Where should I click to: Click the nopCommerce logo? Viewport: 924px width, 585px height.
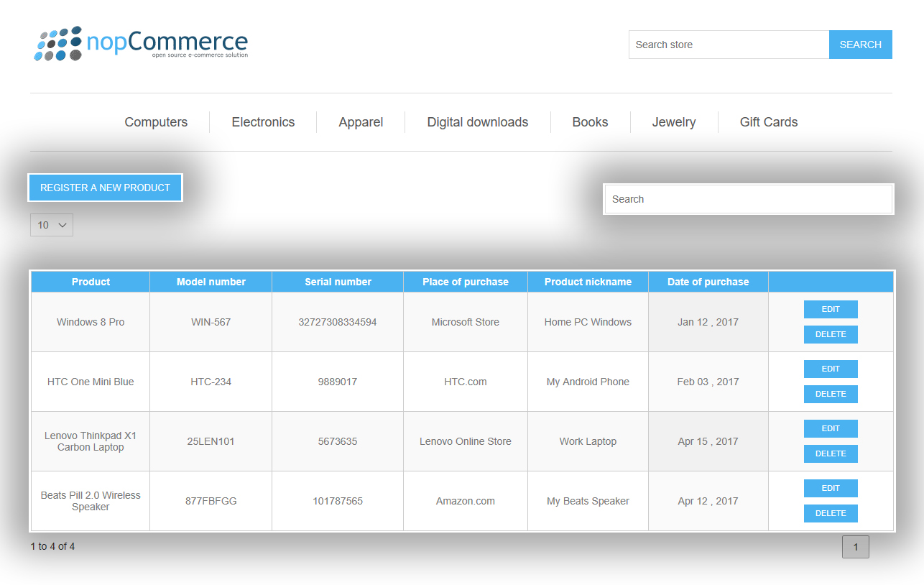pos(141,44)
